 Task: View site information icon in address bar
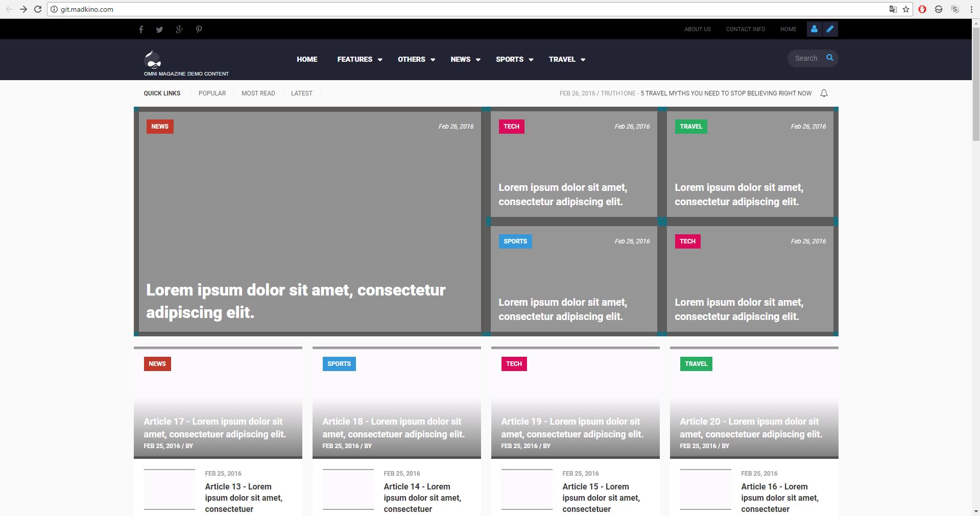[54, 9]
